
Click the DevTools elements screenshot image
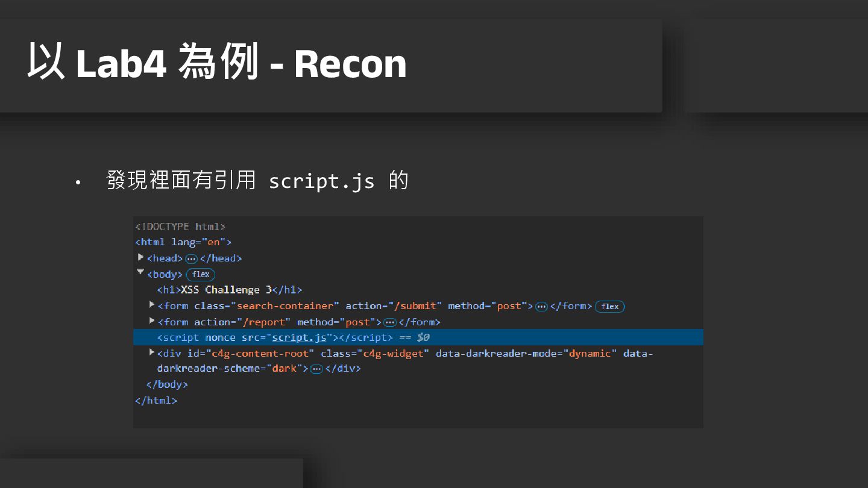pyautogui.click(x=418, y=322)
